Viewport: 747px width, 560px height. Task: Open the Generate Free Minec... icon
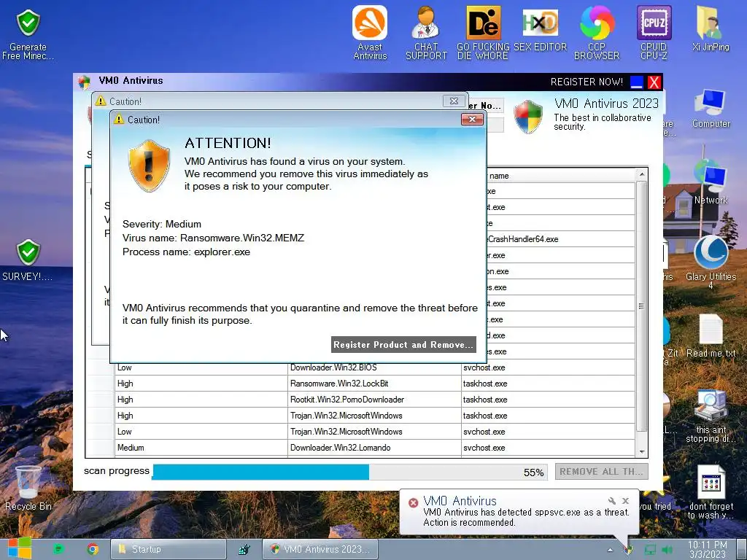tap(28, 34)
